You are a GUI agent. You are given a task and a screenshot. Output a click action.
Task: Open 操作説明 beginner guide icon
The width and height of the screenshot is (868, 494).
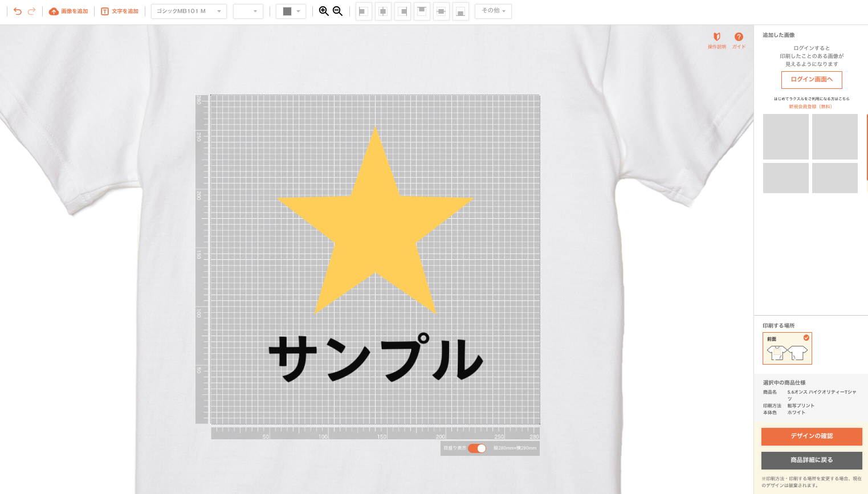click(x=717, y=40)
